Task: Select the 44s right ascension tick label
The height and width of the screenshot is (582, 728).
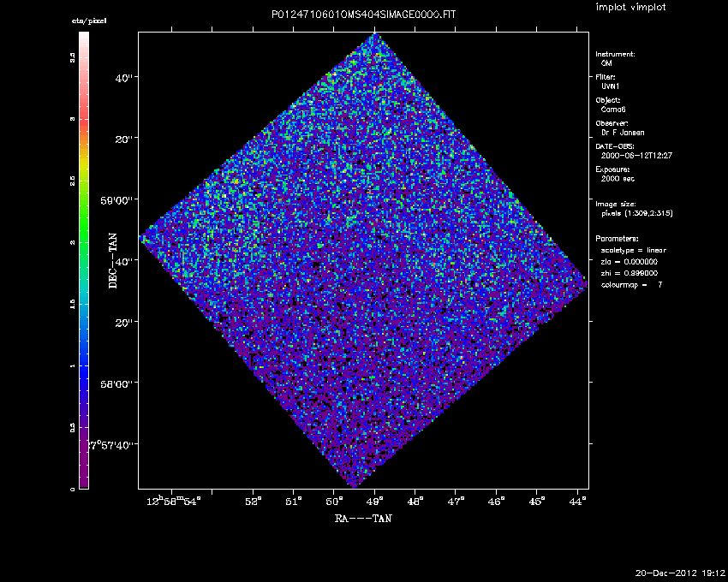Action: point(577,500)
